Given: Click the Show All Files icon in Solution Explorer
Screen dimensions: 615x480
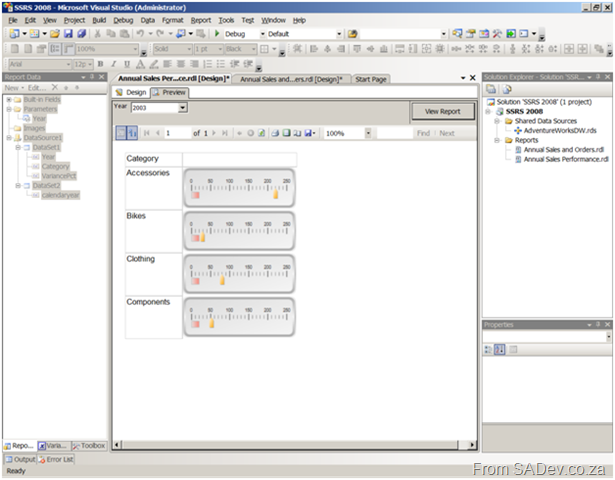Looking at the screenshot, I should [x=507, y=89].
